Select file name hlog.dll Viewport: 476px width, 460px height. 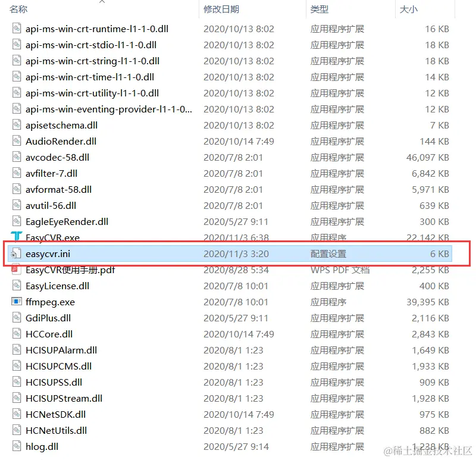pyautogui.click(x=42, y=447)
